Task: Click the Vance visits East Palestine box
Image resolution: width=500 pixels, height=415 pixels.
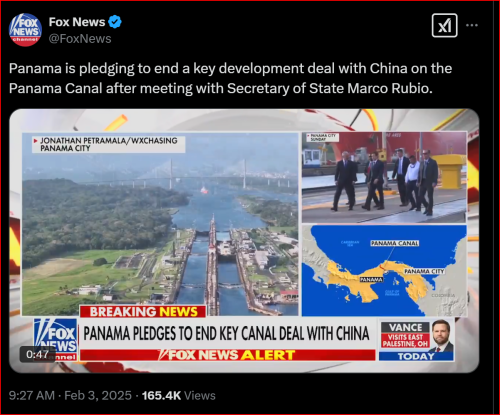Action: click(x=417, y=341)
